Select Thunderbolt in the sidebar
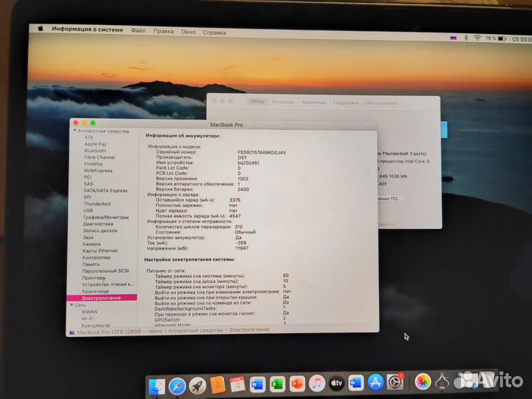This screenshot has height=399, width=532. 98,204
